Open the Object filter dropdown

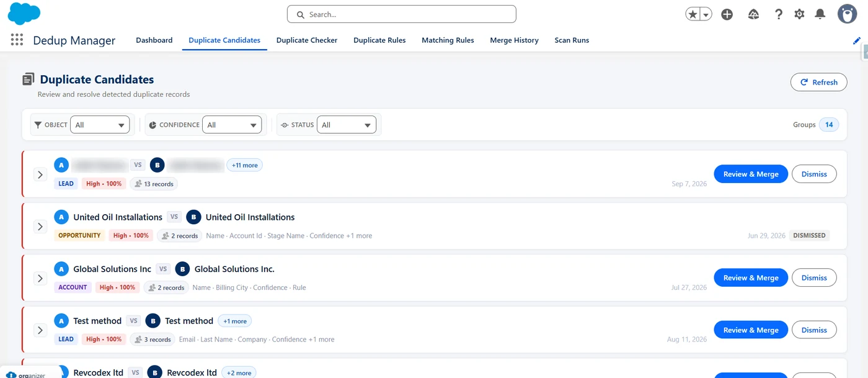pos(100,125)
